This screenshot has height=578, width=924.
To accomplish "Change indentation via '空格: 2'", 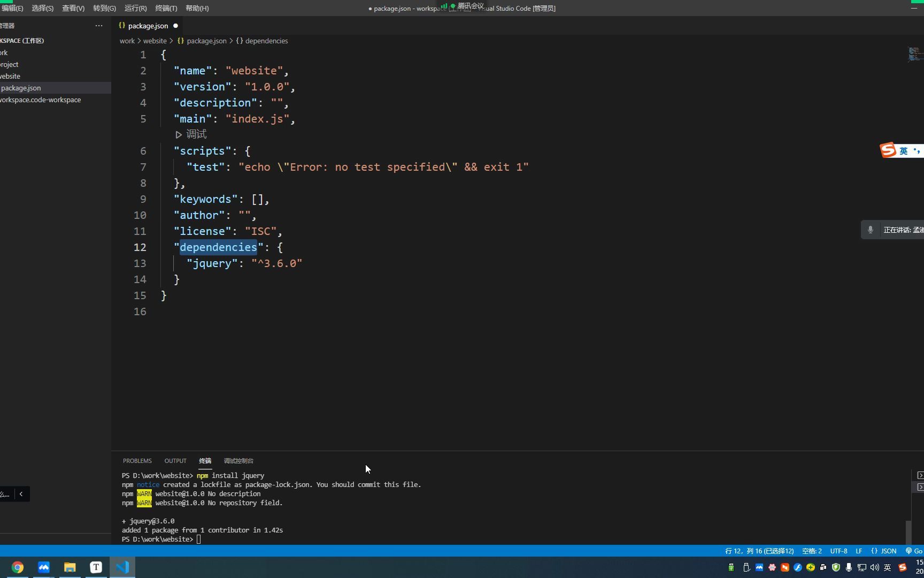I will 812,551.
